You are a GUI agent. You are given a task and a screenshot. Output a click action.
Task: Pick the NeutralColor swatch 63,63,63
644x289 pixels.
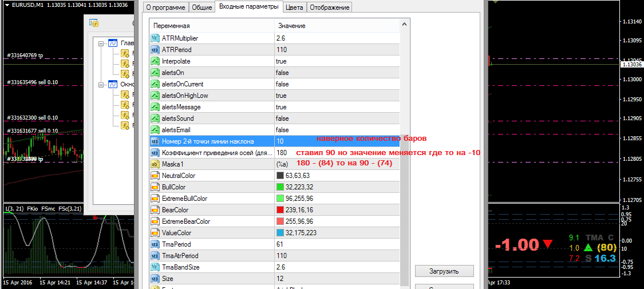coord(280,176)
